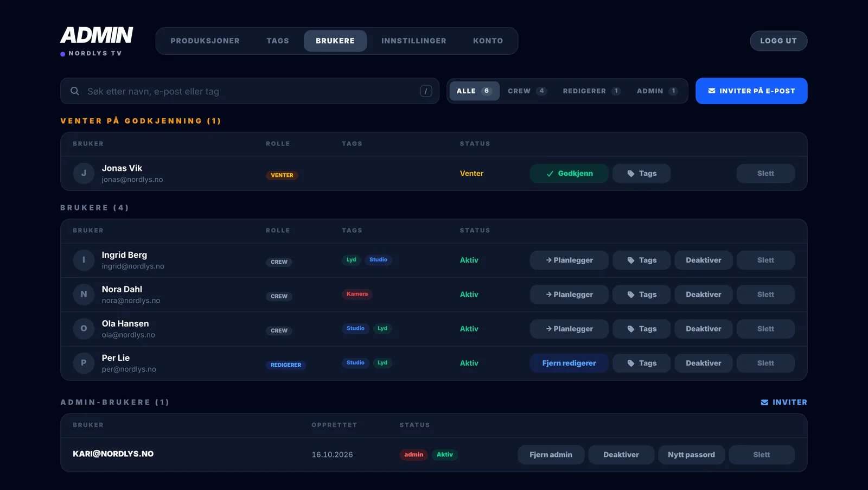Filter users by Crew
The image size is (868, 490).
[527, 91]
